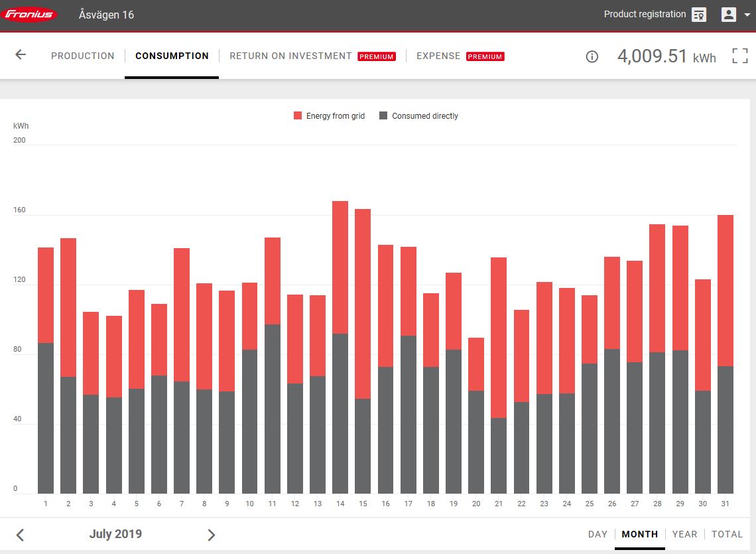Viewport: 756px width, 554px height.
Task: Go to previous month with left chevron
Action: (x=20, y=535)
